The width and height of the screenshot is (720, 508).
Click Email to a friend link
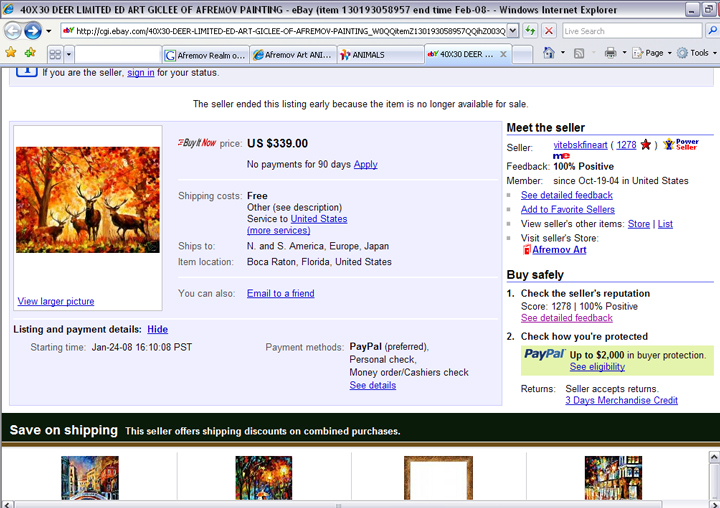pyautogui.click(x=281, y=293)
